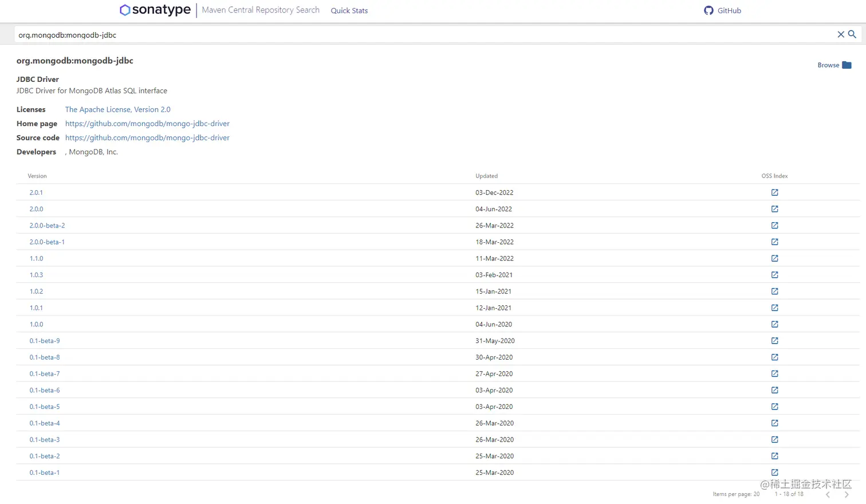866x504 pixels.
Task: Open version 1.0.3 details
Action: pyautogui.click(x=36, y=275)
